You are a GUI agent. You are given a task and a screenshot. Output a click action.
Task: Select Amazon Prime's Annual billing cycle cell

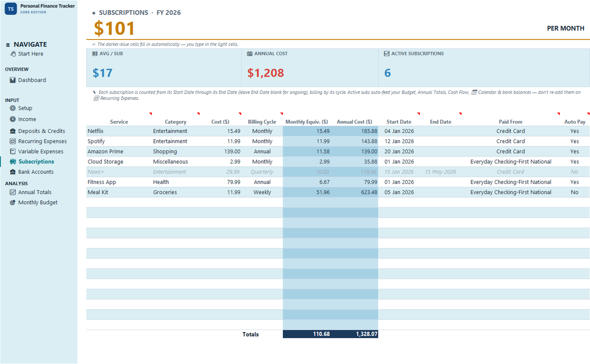[x=262, y=151]
